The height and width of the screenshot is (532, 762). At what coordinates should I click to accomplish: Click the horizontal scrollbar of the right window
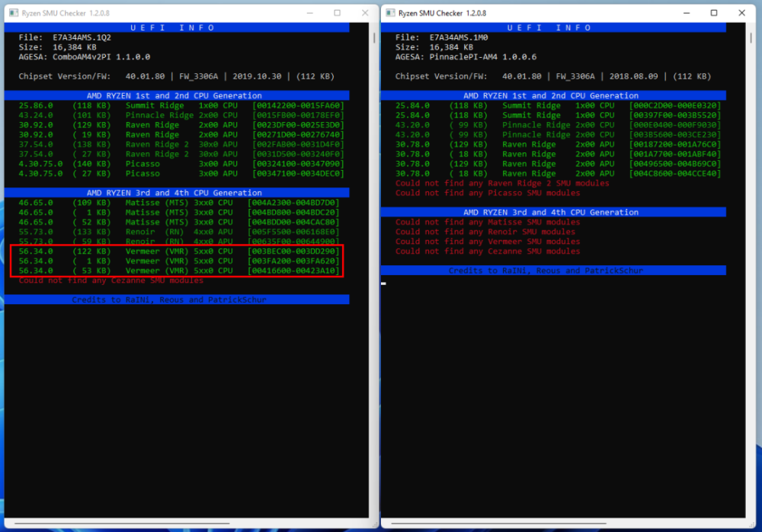coord(498,524)
